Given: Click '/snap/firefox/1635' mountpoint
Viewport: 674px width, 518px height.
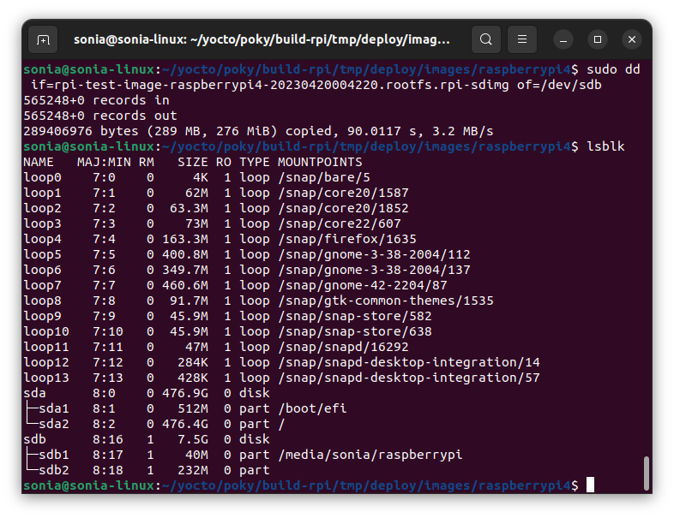Looking at the screenshot, I should (347, 239).
